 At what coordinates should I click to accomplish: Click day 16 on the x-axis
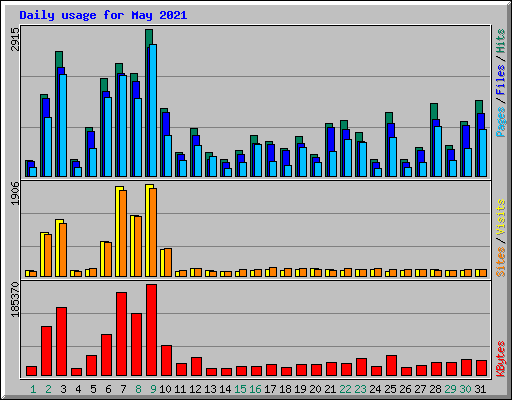click(255, 389)
